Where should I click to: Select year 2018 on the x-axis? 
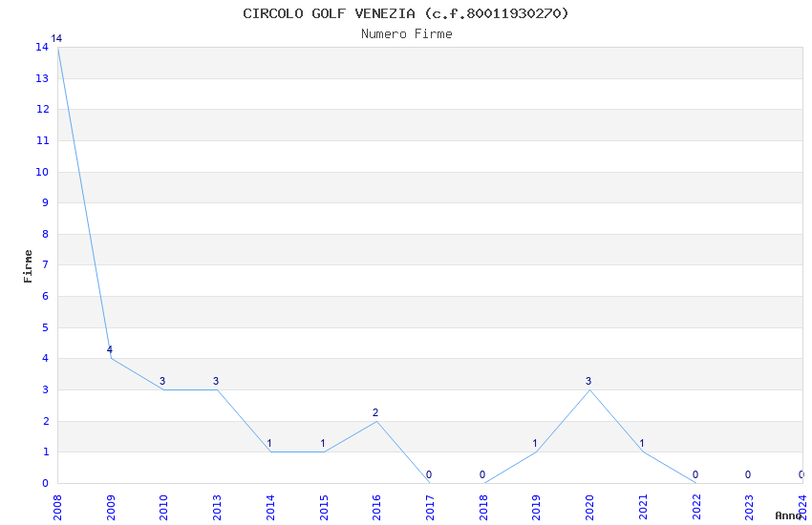click(x=483, y=508)
